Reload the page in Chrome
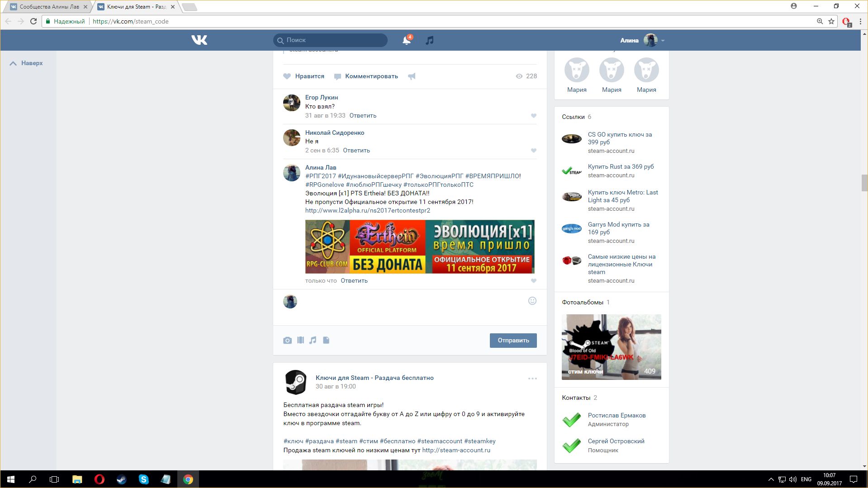The height and width of the screenshot is (488, 868). click(x=33, y=21)
